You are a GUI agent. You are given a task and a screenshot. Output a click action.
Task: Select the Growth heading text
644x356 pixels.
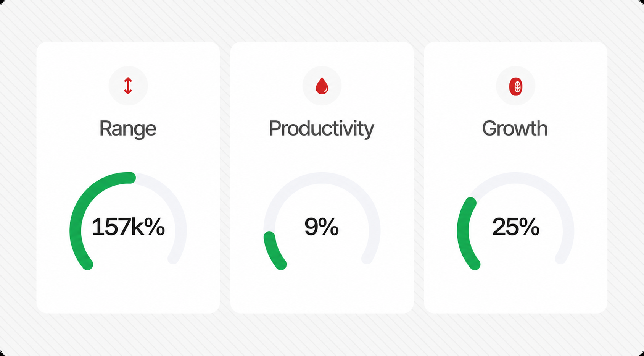coord(515,128)
